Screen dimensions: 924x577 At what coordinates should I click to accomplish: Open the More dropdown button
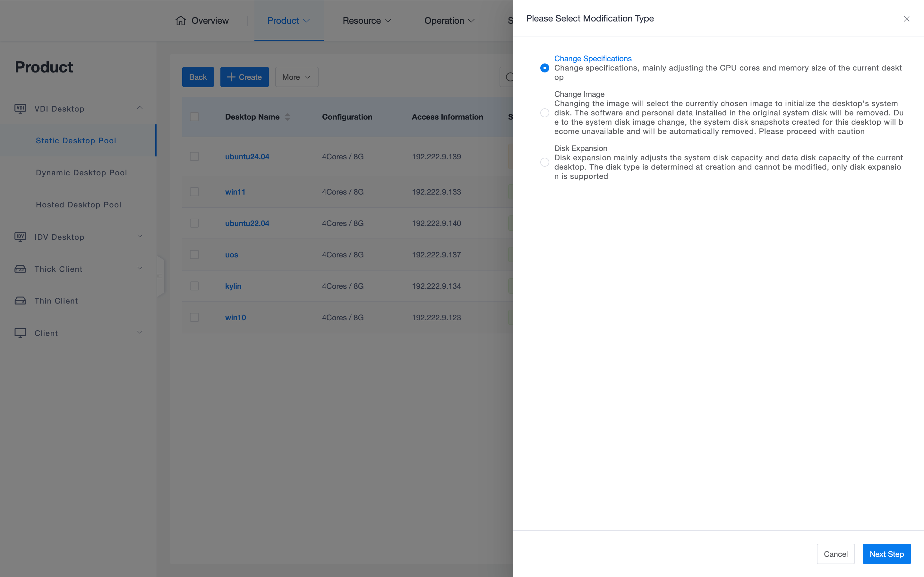click(x=296, y=77)
